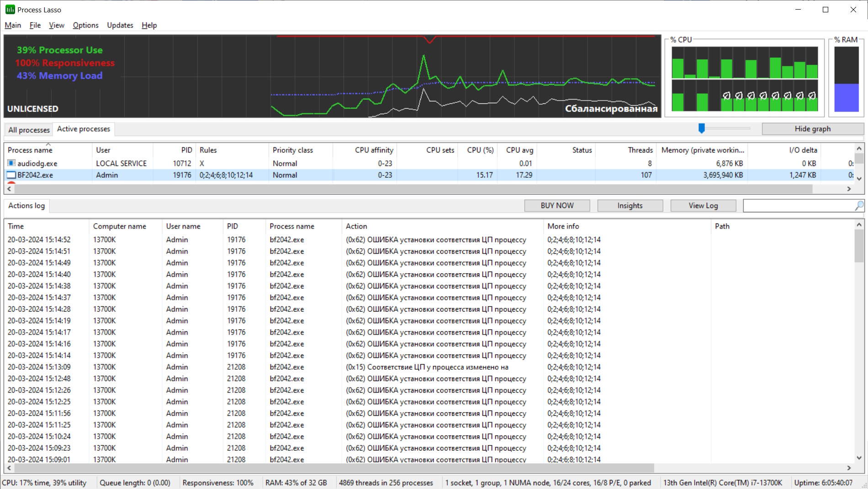Screen dimensions: 868x489
Task: Focus the actions log search field
Action: pos(799,206)
